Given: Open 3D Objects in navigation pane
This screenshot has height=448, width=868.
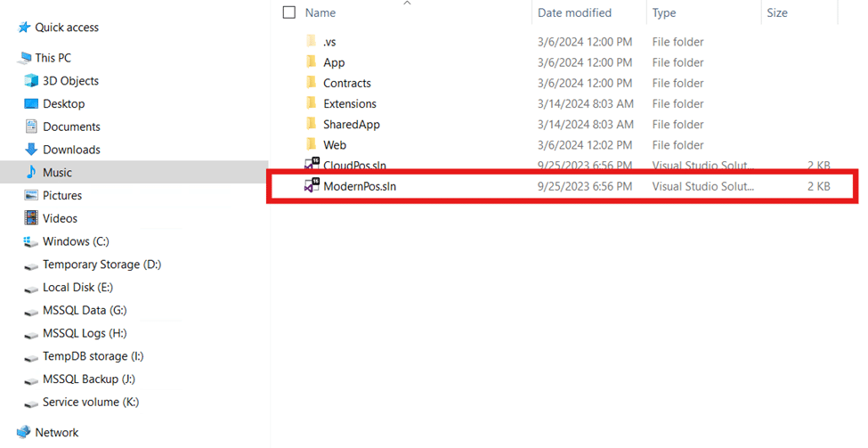Looking at the screenshot, I should tap(71, 81).
